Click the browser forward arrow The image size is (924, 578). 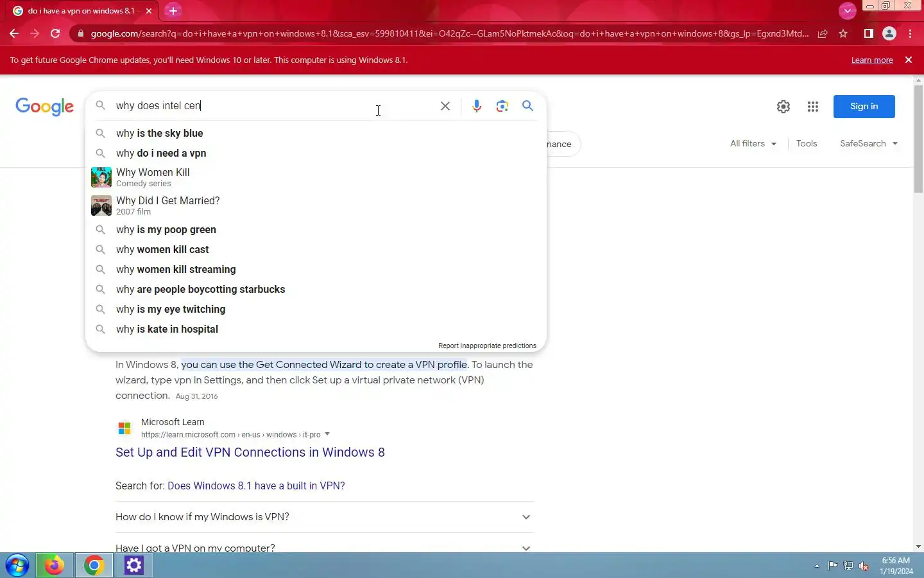35,33
